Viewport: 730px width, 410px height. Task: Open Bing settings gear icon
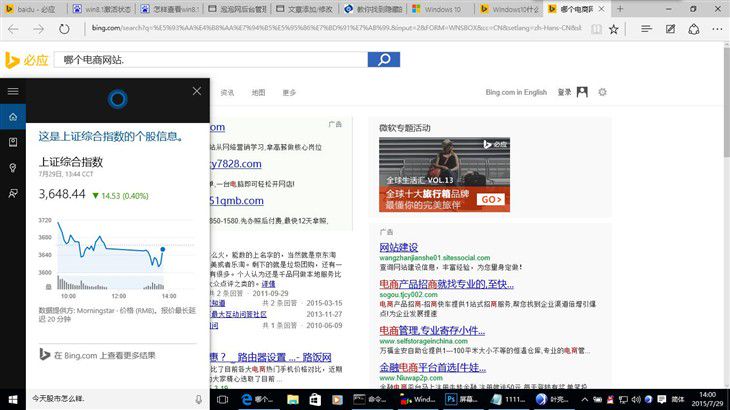point(602,92)
